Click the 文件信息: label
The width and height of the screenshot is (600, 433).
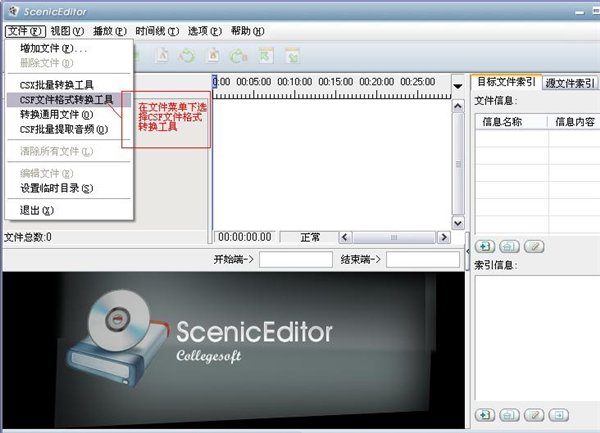tap(496, 101)
